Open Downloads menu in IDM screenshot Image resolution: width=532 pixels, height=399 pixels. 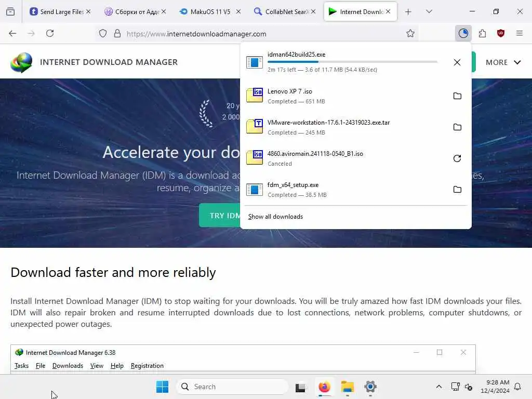pyautogui.click(x=68, y=366)
